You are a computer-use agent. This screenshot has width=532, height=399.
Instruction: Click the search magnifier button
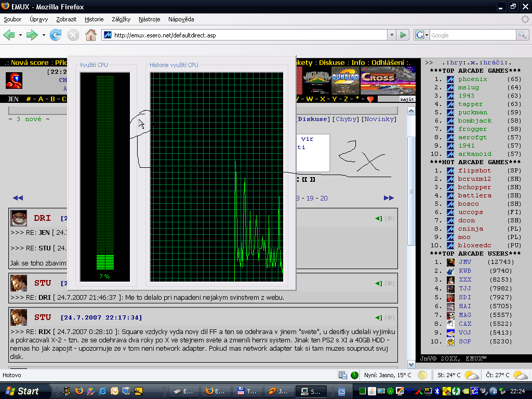tap(522, 35)
